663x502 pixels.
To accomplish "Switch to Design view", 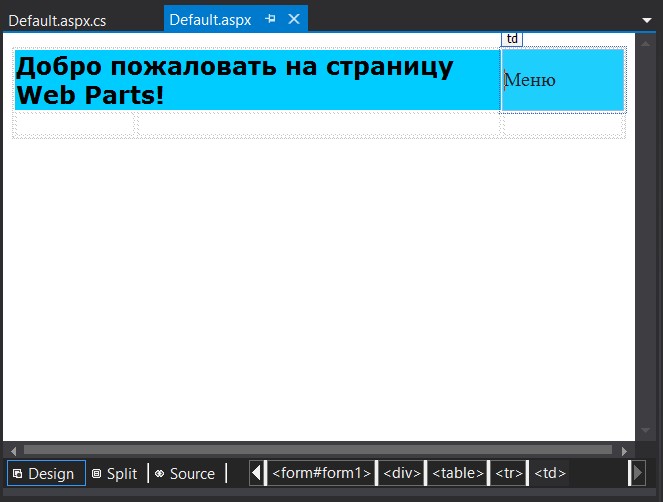I will [46, 473].
